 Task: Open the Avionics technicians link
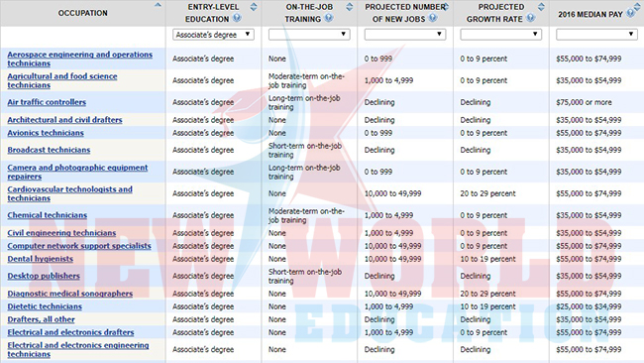click(46, 133)
